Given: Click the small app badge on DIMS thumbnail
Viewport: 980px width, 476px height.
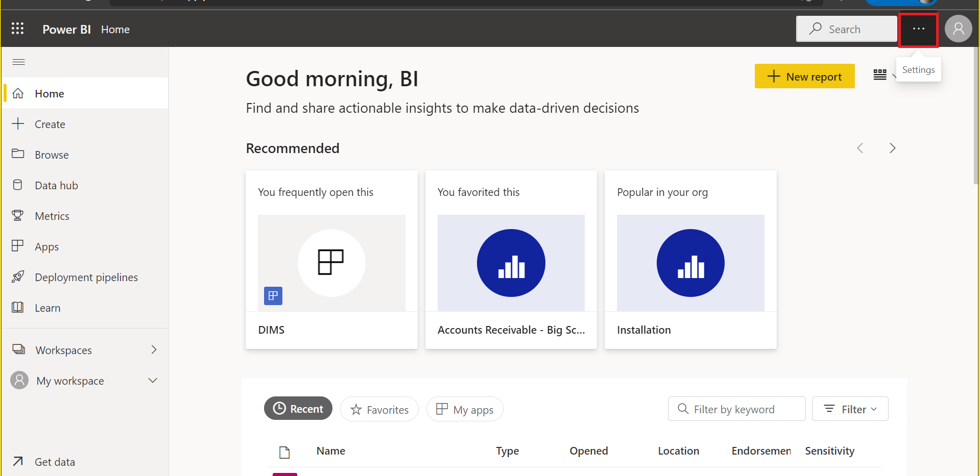Looking at the screenshot, I should coord(273,295).
